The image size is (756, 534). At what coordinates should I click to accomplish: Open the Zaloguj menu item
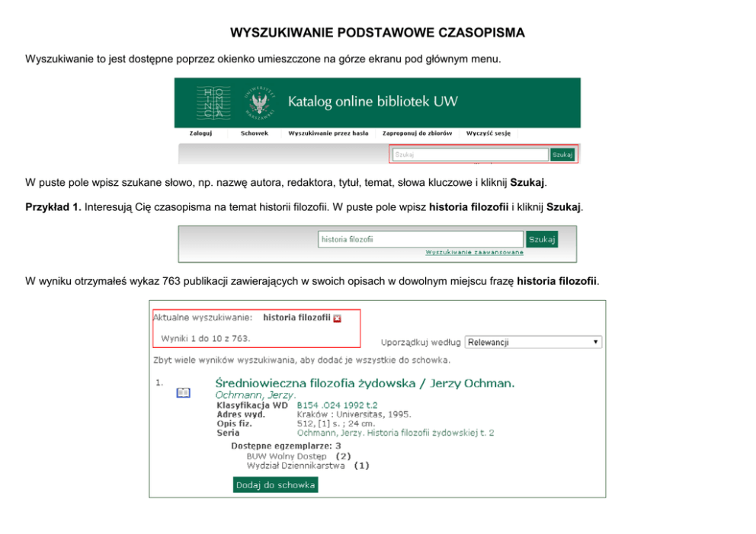[x=200, y=133]
